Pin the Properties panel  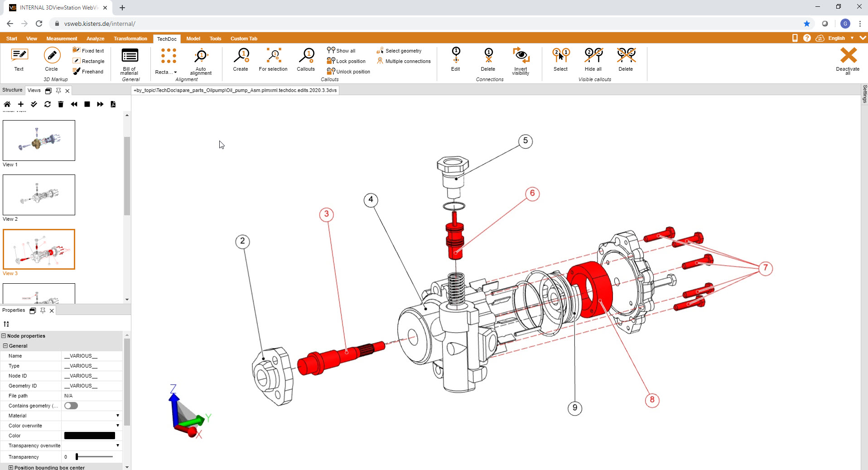coord(43,310)
